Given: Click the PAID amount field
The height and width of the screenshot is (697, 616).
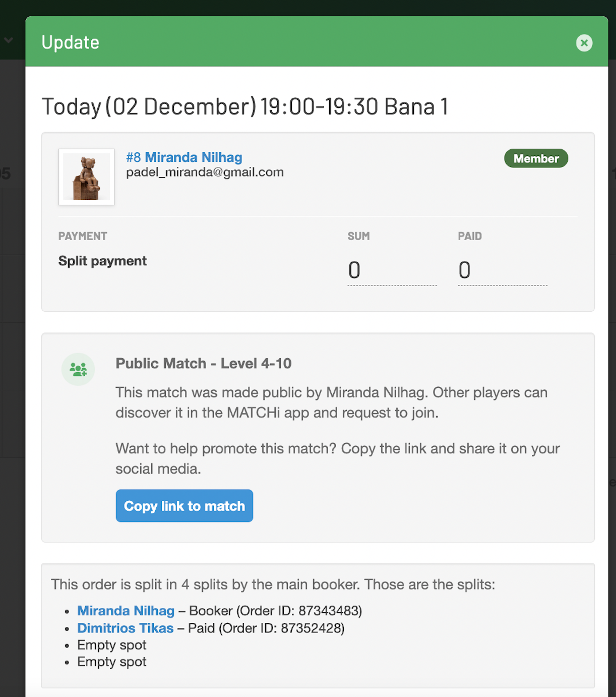Looking at the screenshot, I should click(x=502, y=270).
